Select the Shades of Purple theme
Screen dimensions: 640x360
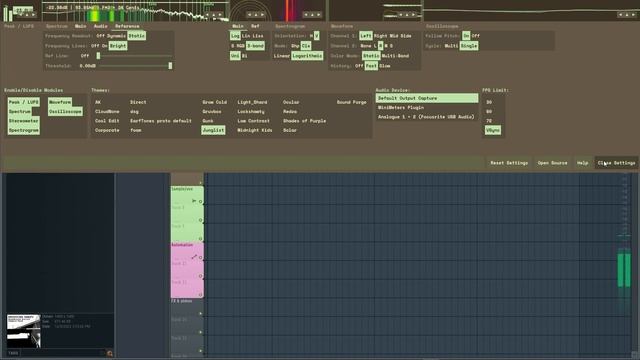tap(304, 121)
